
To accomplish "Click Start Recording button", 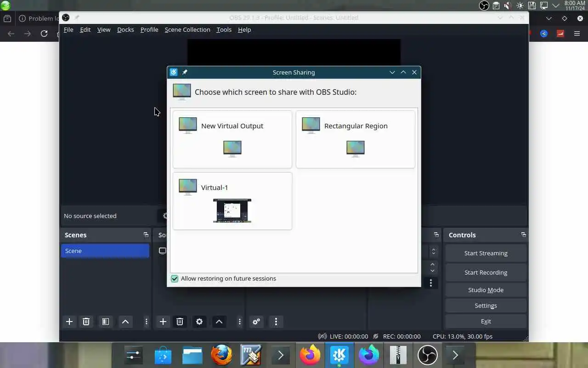I will pos(486,272).
